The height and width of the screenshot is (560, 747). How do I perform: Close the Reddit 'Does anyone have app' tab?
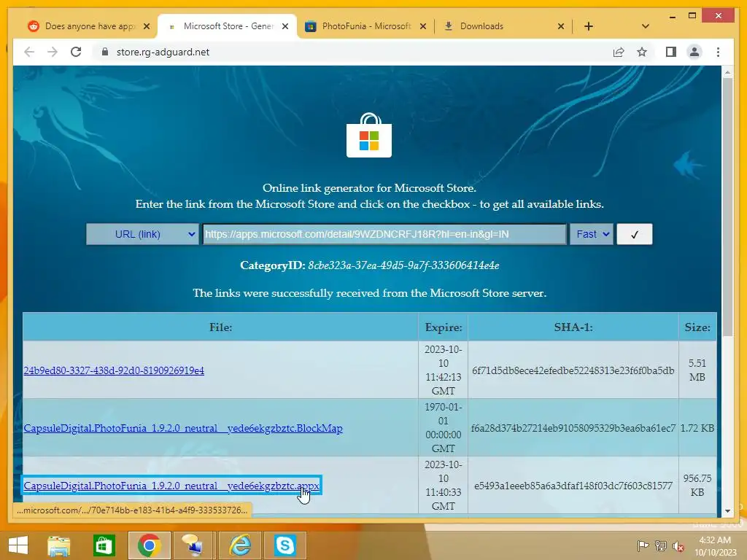pos(147,26)
